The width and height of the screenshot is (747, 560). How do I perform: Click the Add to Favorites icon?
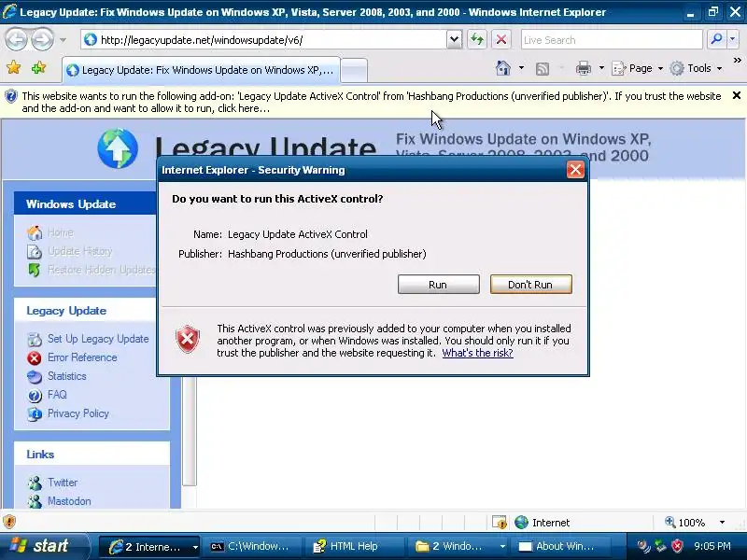(38, 68)
